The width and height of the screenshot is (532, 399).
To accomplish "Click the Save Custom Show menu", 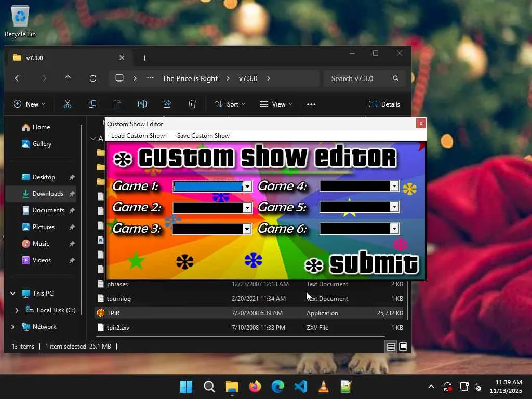I will point(203,136).
